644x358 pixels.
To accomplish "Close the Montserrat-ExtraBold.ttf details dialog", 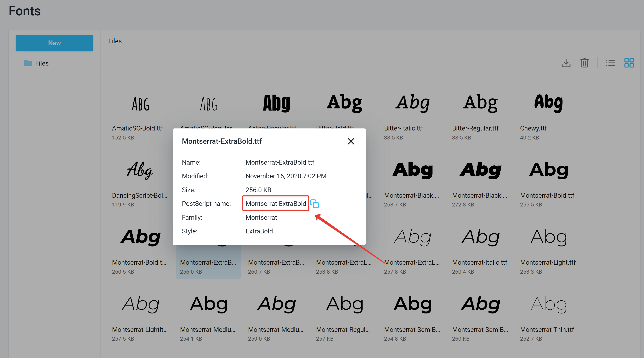I will [x=351, y=141].
